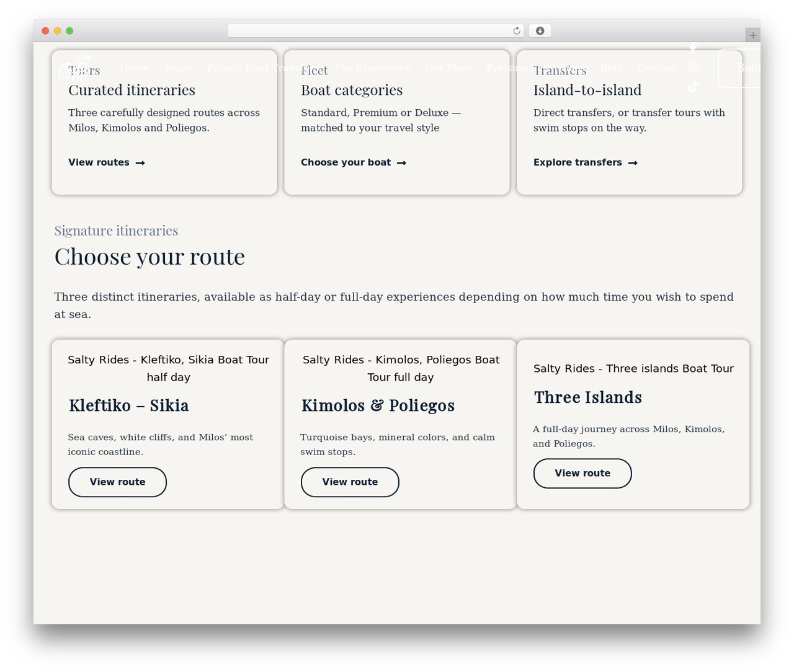
Task: Click View route under Kleftiko – Sikia
Action: pyautogui.click(x=117, y=482)
